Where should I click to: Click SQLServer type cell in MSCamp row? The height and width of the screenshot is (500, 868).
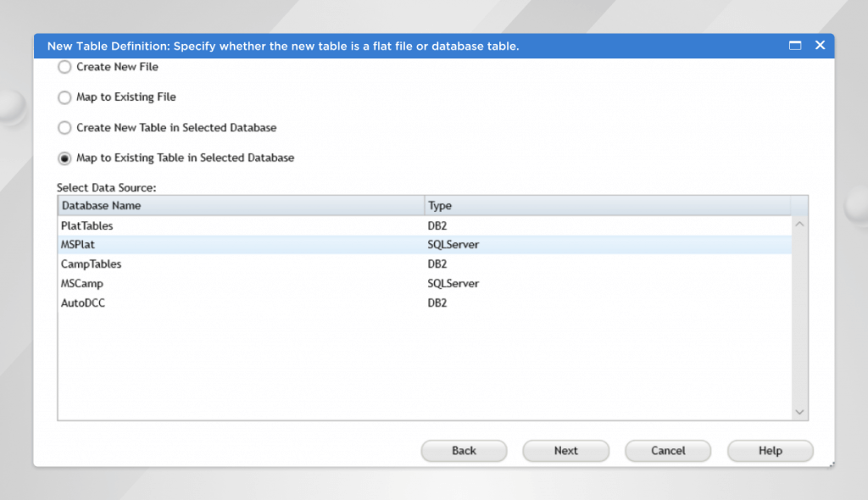coord(453,284)
